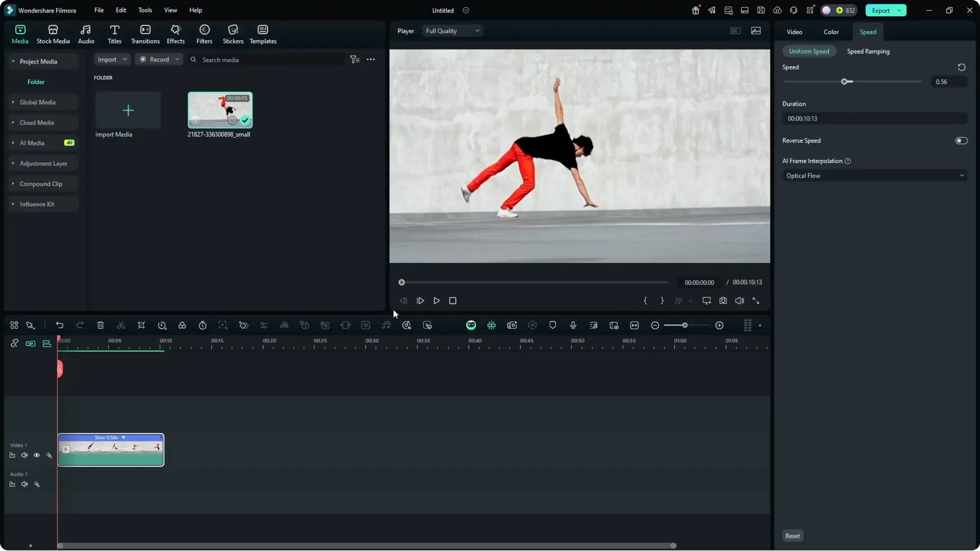Select the crop icon in timeline toolbar

click(141, 325)
